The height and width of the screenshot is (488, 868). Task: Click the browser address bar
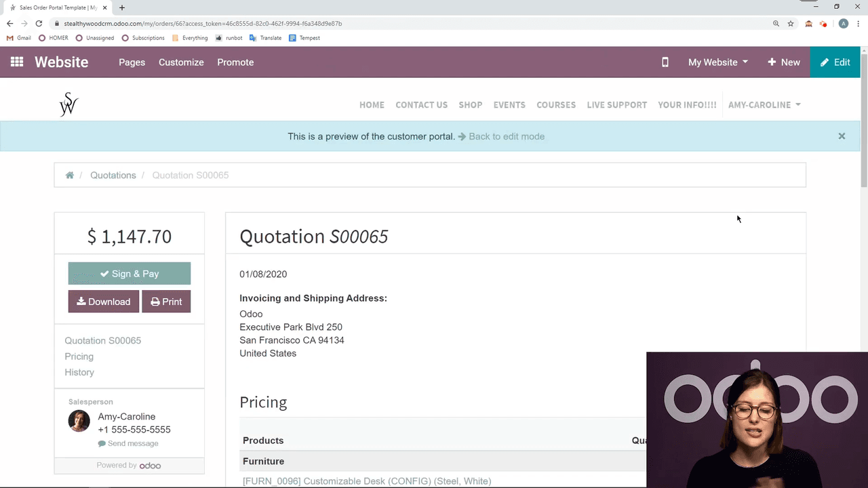(407, 24)
